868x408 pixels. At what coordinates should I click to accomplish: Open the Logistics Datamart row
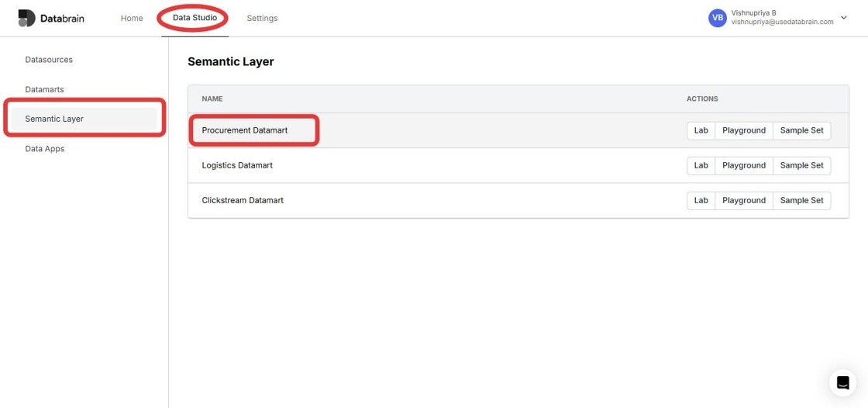click(x=518, y=165)
